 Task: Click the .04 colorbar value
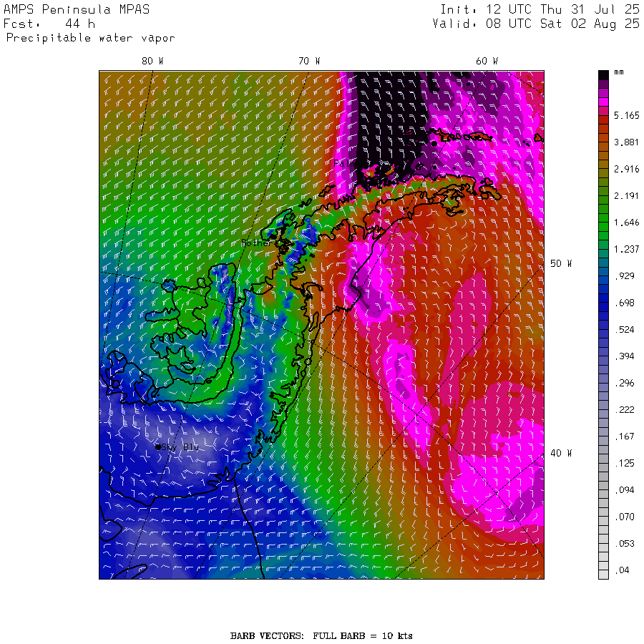tap(622, 570)
